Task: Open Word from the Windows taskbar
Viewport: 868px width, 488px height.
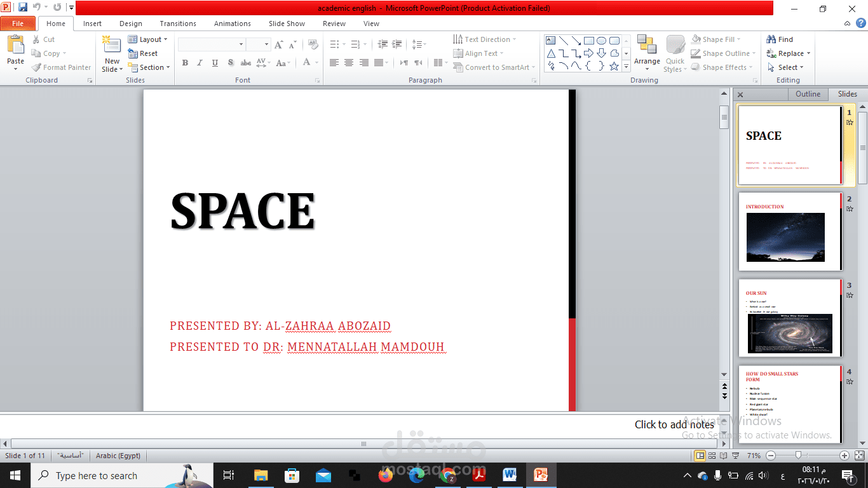Action: [510, 475]
